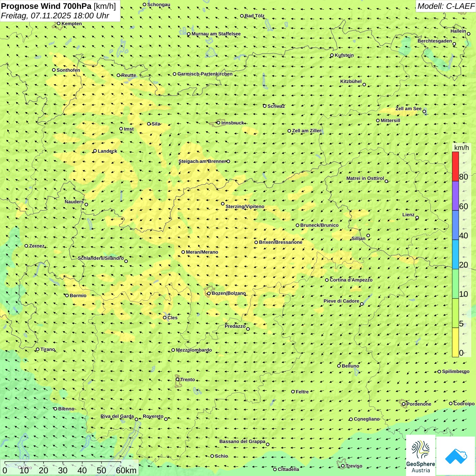Click the Mittersill label

[x=390, y=120]
